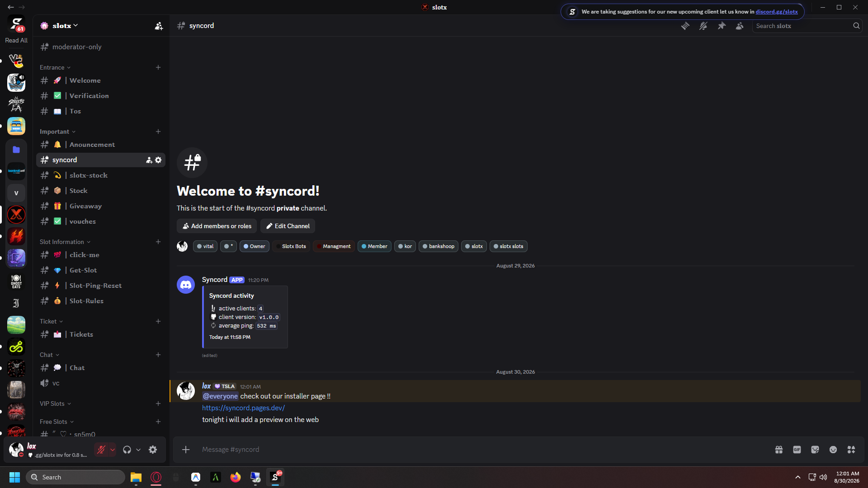This screenshot has width=868, height=488.
Task: Click taskbar volume icon
Action: coord(823,477)
